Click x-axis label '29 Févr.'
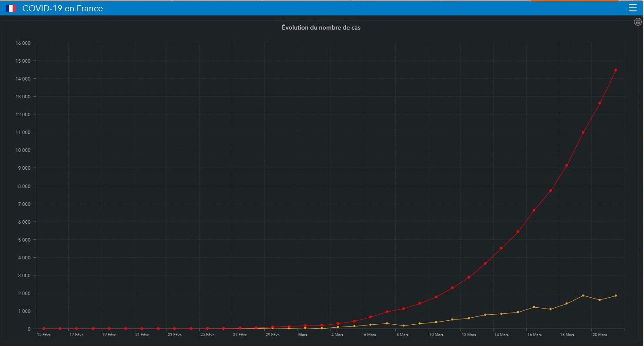 [x=273, y=335]
